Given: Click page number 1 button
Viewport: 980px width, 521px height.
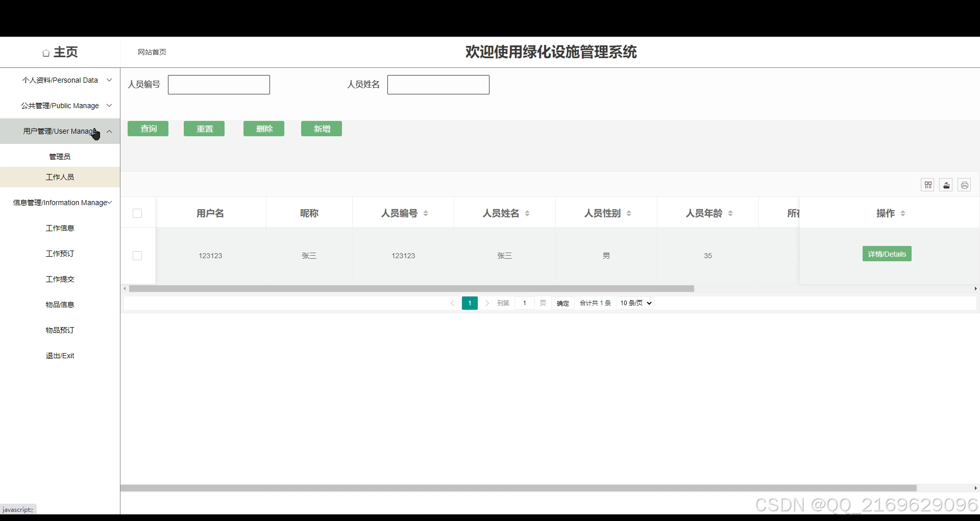Looking at the screenshot, I should coord(470,303).
